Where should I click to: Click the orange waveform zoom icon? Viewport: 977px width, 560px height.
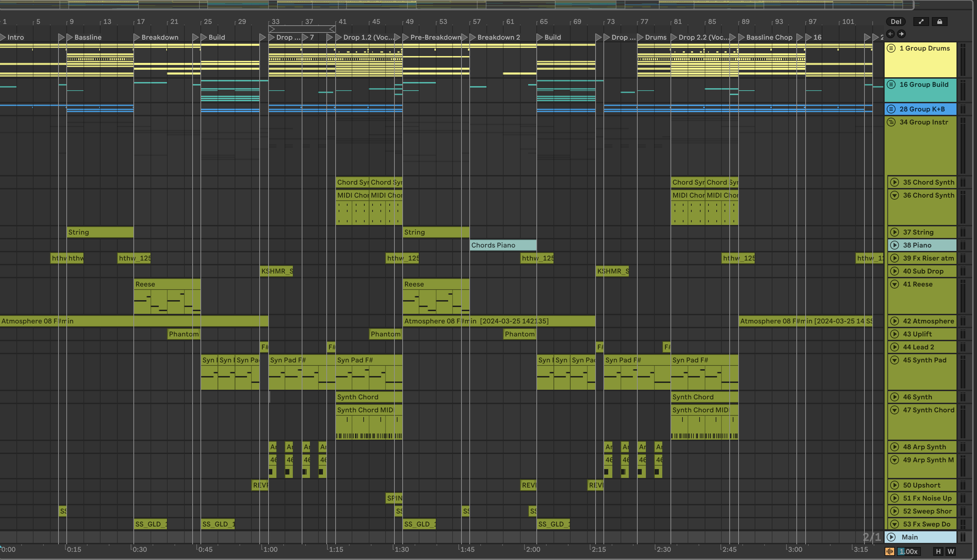890,551
